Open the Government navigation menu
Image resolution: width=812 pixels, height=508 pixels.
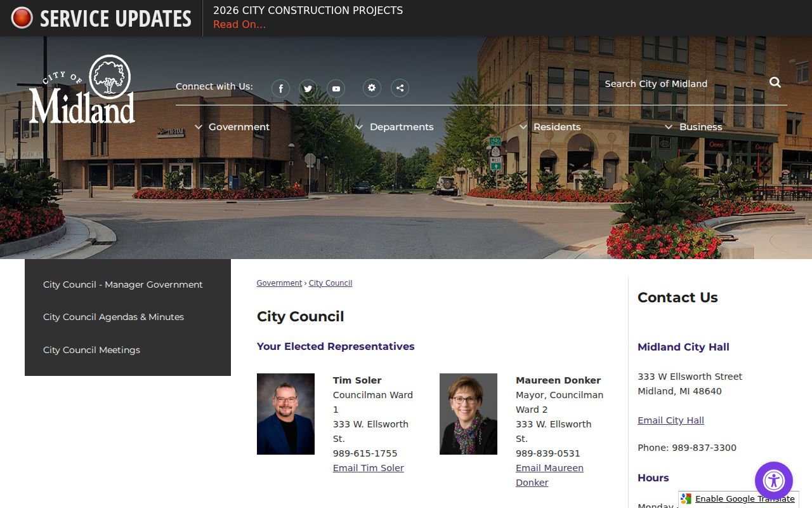pyautogui.click(x=239, y=127)
